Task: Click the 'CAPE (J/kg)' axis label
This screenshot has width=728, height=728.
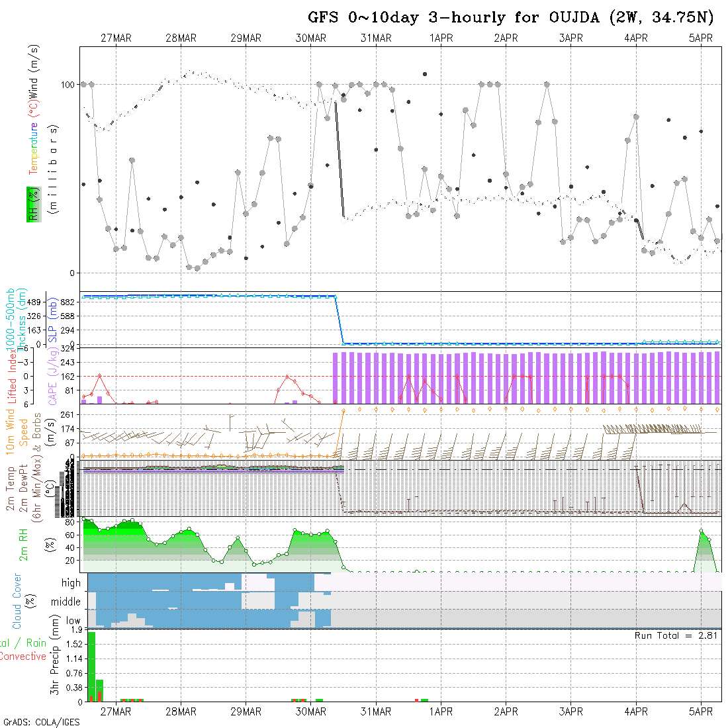Action: pos(53,377)
